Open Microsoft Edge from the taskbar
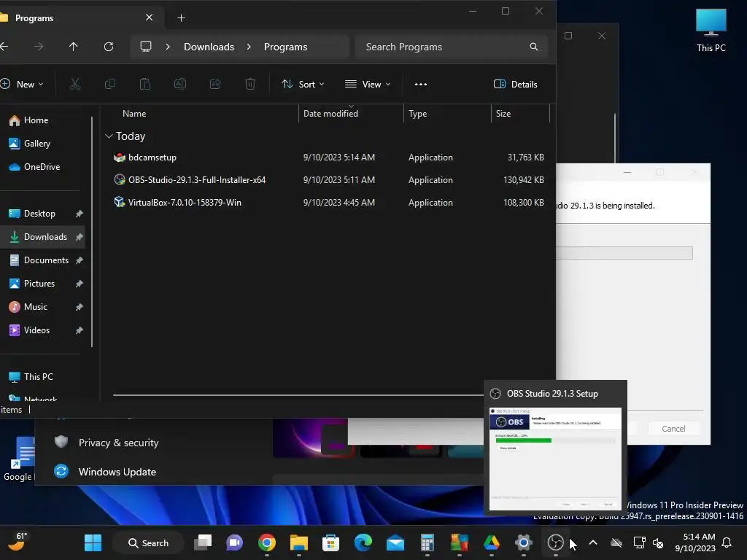 363,542
